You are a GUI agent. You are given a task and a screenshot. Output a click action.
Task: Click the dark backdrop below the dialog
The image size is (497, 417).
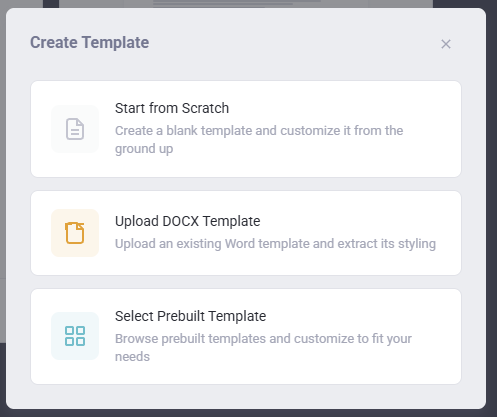248,413
